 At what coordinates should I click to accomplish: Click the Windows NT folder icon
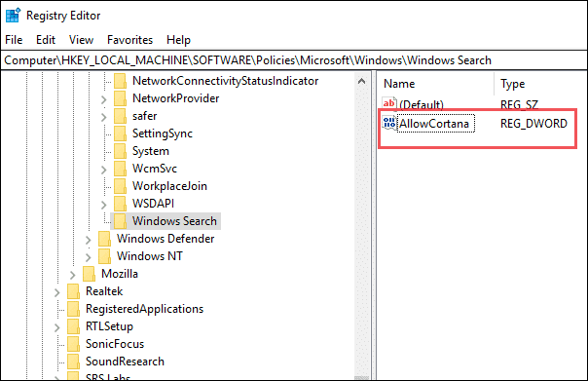click(104, 256)
